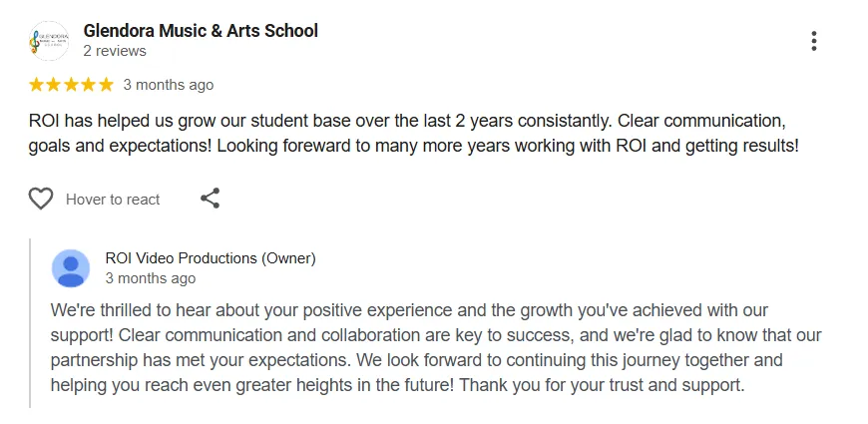Click the heart react icon
Image resolution: width=868 pixels, height=424 pixels.
coord(41,200)
